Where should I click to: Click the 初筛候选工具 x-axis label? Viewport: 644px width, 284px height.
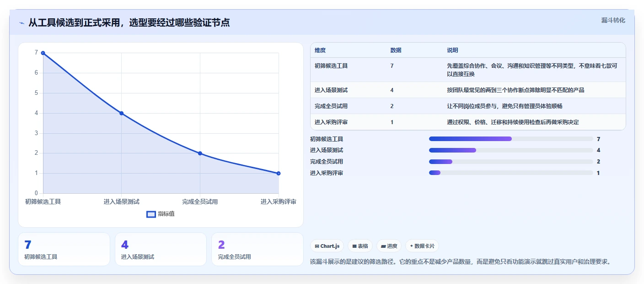(43, 202)
